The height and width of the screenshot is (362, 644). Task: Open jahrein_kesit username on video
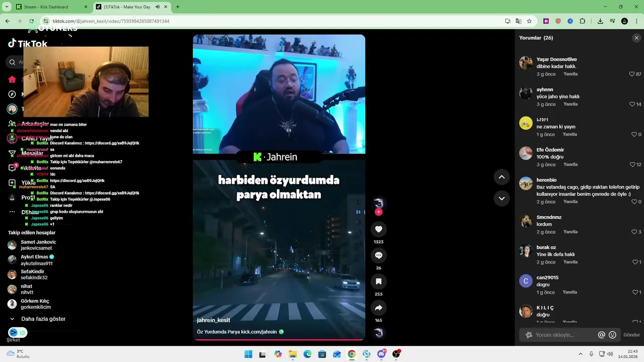click(x=213, y=320)
